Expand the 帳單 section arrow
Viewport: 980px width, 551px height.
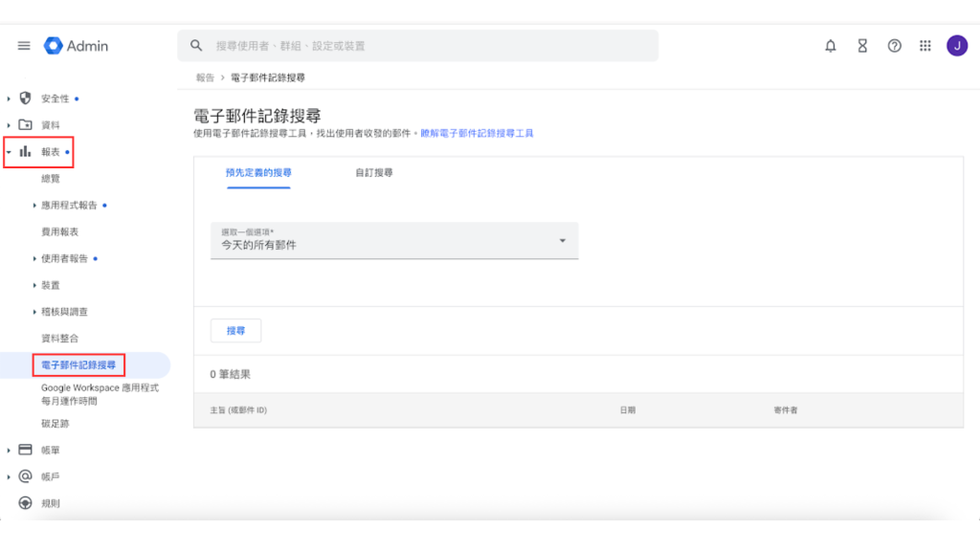tap(9, 450)
